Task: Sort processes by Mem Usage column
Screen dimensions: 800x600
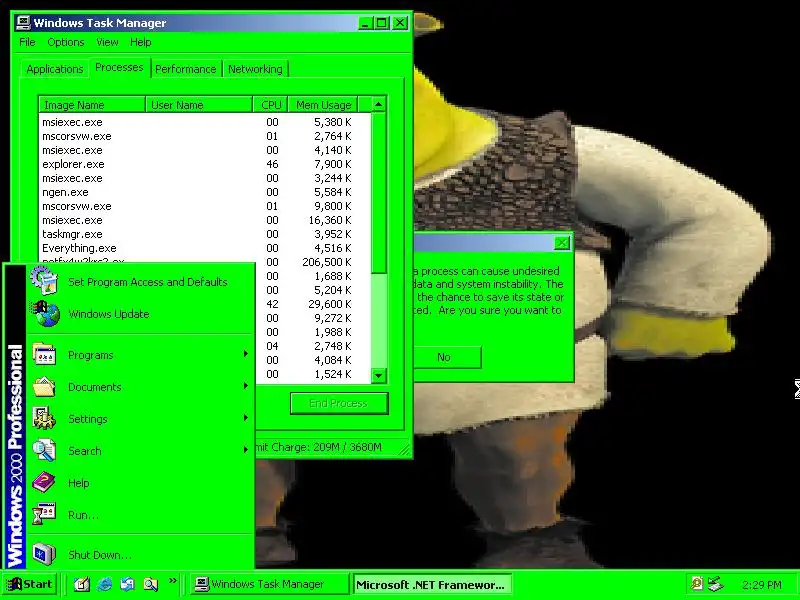Action: click(323, 105)
